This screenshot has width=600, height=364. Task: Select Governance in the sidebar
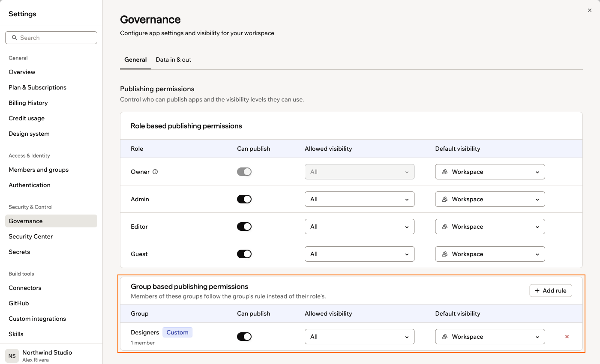click(51, 221)
